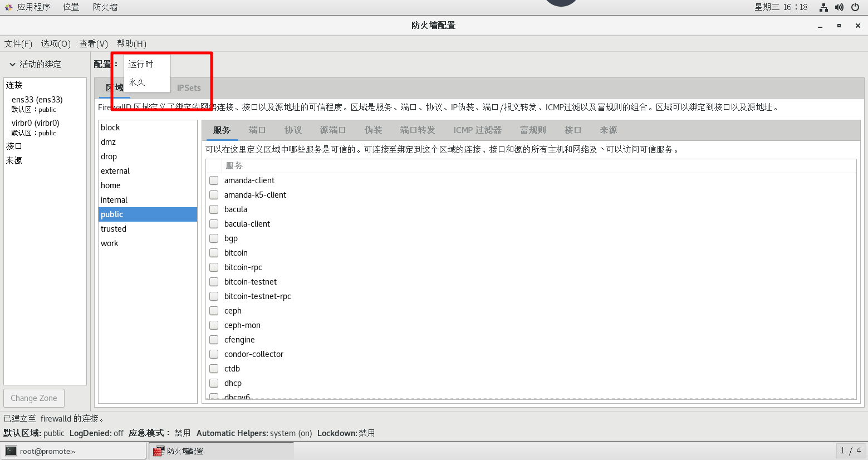Open the ICMP过滤器 tab

pos(477,130)
